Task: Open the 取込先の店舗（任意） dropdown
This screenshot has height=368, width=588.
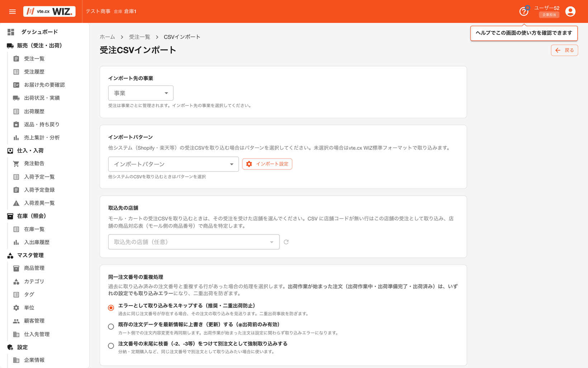Action: [194, 242]
